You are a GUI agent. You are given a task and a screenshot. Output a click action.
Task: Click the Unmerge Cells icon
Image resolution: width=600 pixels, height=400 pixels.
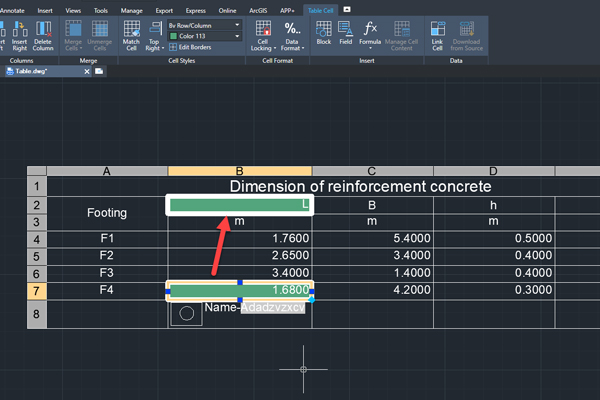coord(99,36)
